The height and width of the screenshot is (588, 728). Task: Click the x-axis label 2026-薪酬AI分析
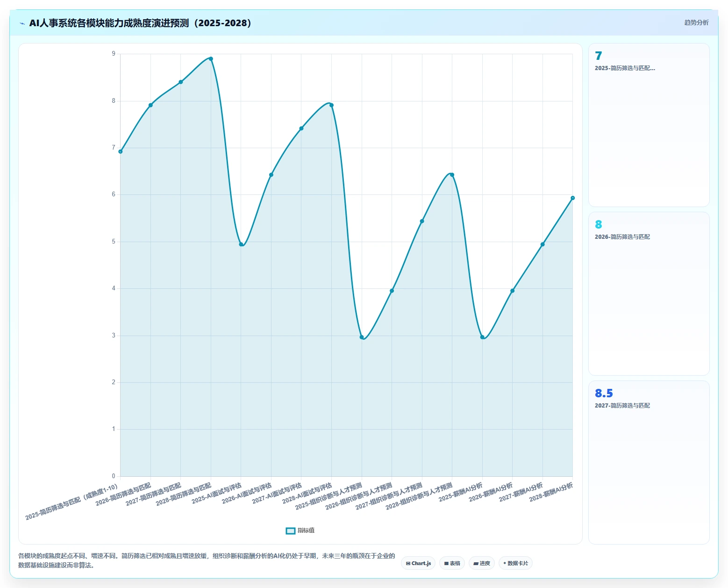[x=491, y=492]
